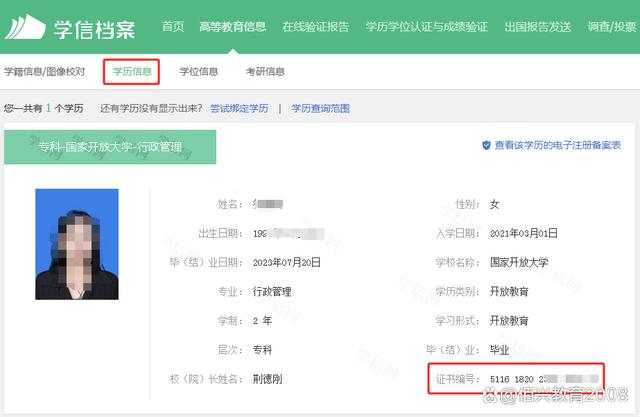The height and width of the screenshot is (417, 640).
Task: Open 高等教育信息 in the top navigation
Action: click(x=233, y=27)
